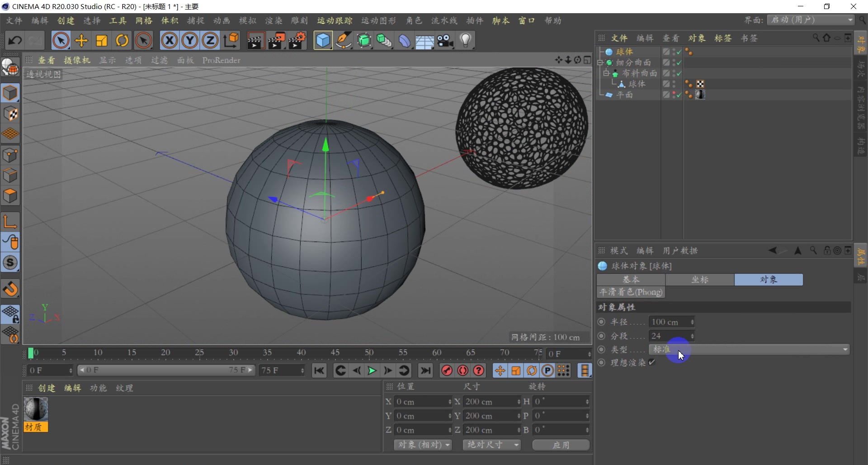This screenshot has height=465, width=868.
Task: Click the 平滑着色(Phong) button
Action: (x=631, y=292)
